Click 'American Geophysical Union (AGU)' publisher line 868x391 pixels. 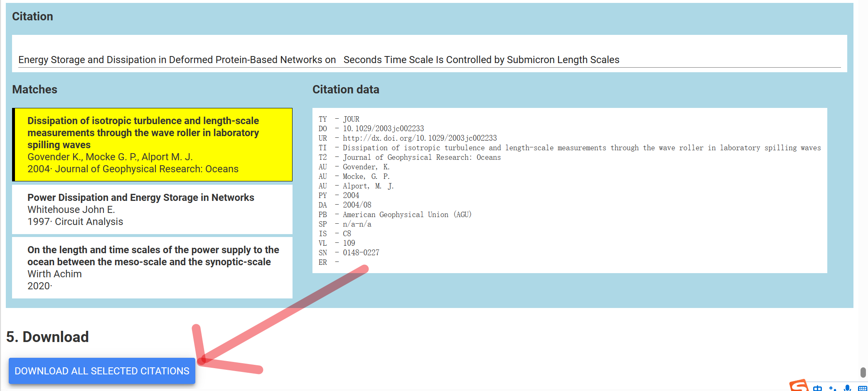(x=395, y=214)
